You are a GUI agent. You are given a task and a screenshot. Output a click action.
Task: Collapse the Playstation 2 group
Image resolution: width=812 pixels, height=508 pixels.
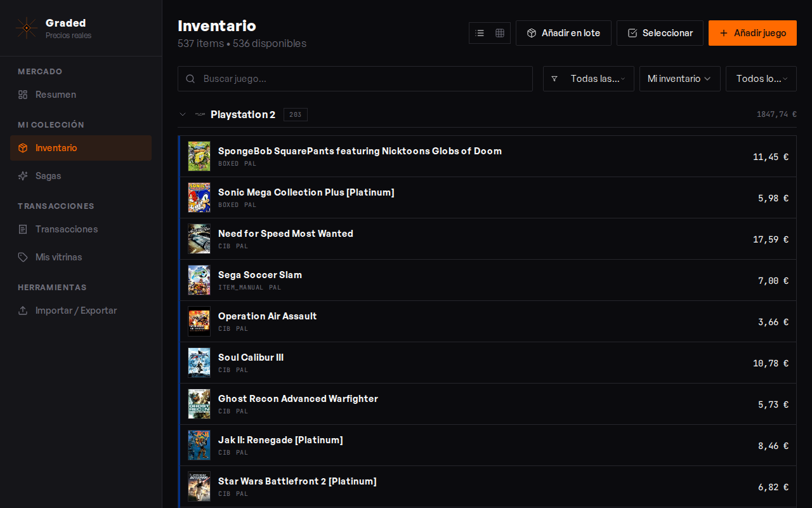click(x=183, y=114)
